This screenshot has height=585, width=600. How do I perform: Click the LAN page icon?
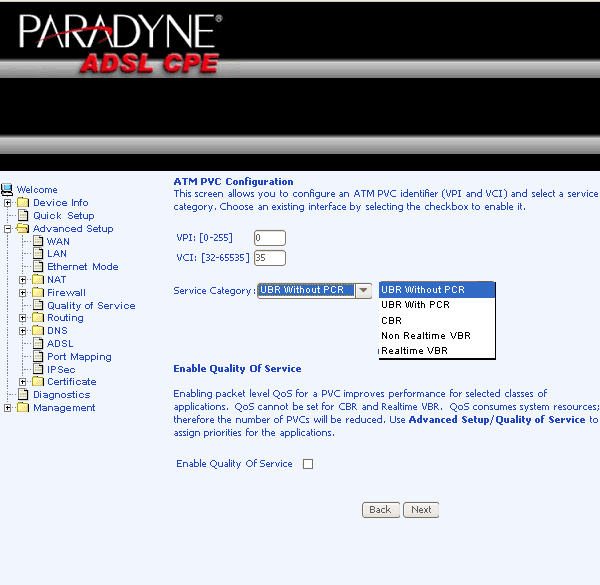(x=38, y=253)
